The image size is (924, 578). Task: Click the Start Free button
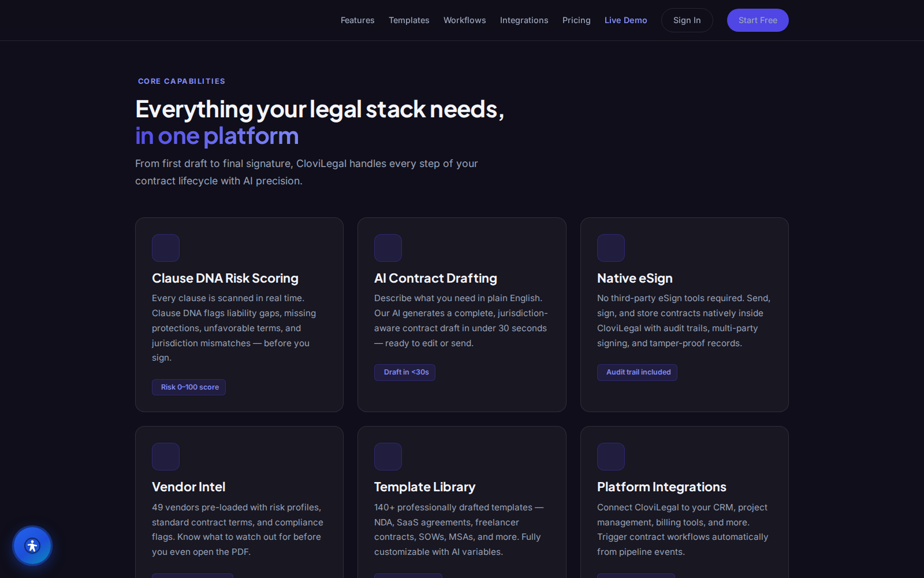(x=758, y=20)
